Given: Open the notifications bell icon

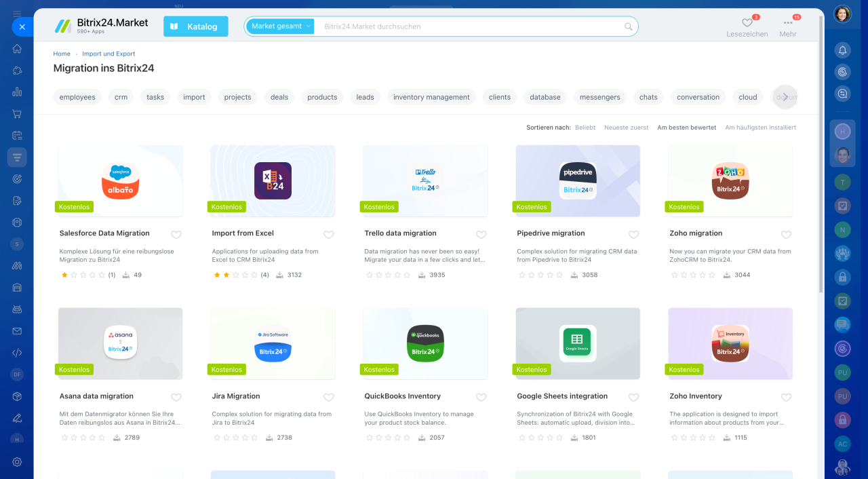Looking at the screenshot, I should click(x=842, y=50).
